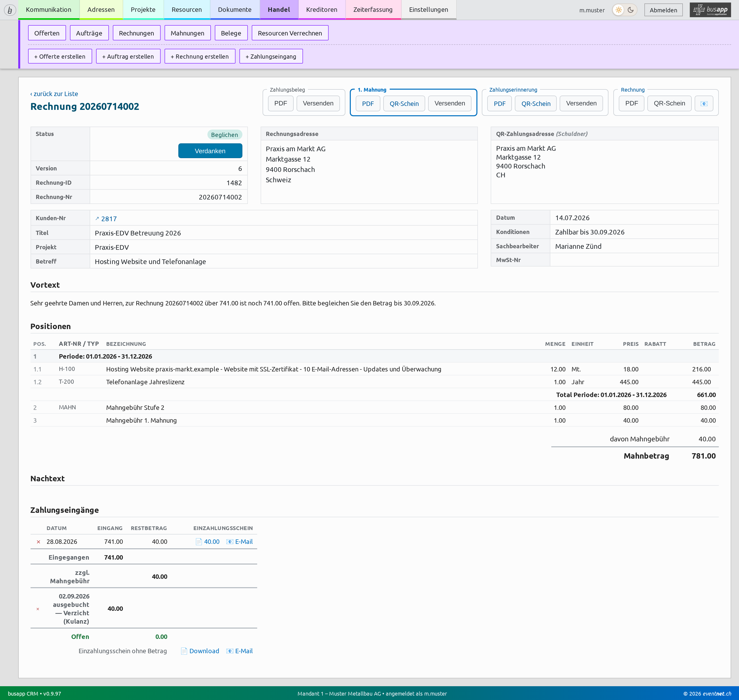Open the Zeiterfassung tab

click(x=373, y=10)
